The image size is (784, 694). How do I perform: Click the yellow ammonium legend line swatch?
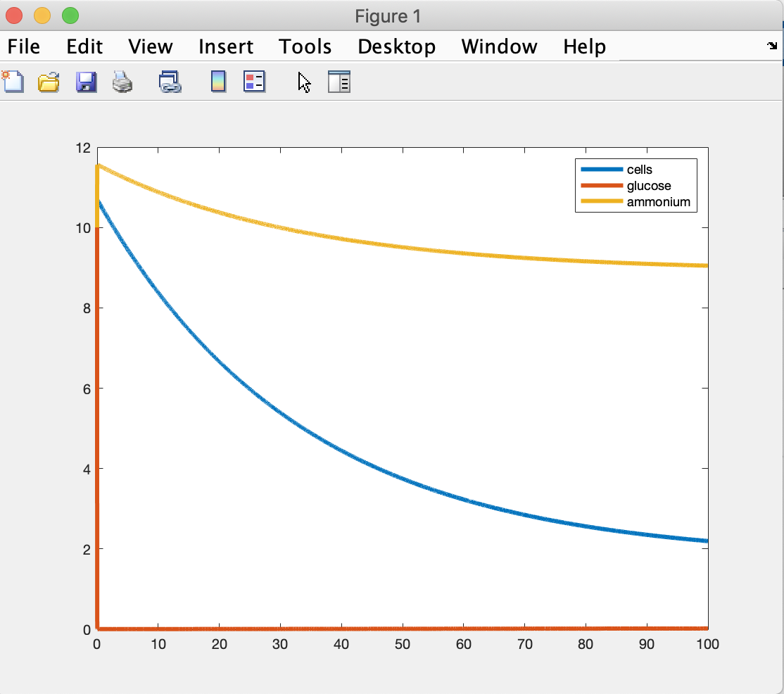[602, 202]
